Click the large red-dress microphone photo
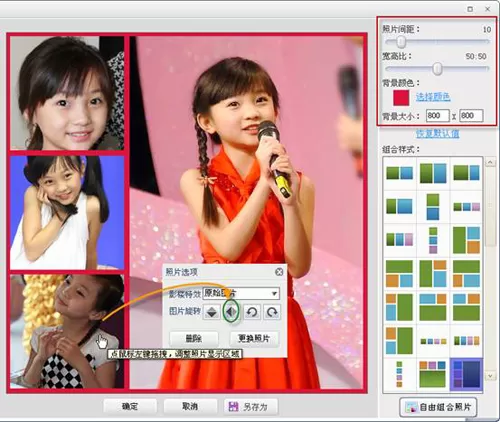 tap(247, 212)
